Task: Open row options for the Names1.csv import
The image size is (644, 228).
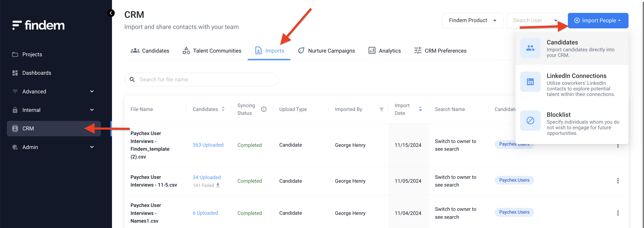Action: click(x=617, y=213)
